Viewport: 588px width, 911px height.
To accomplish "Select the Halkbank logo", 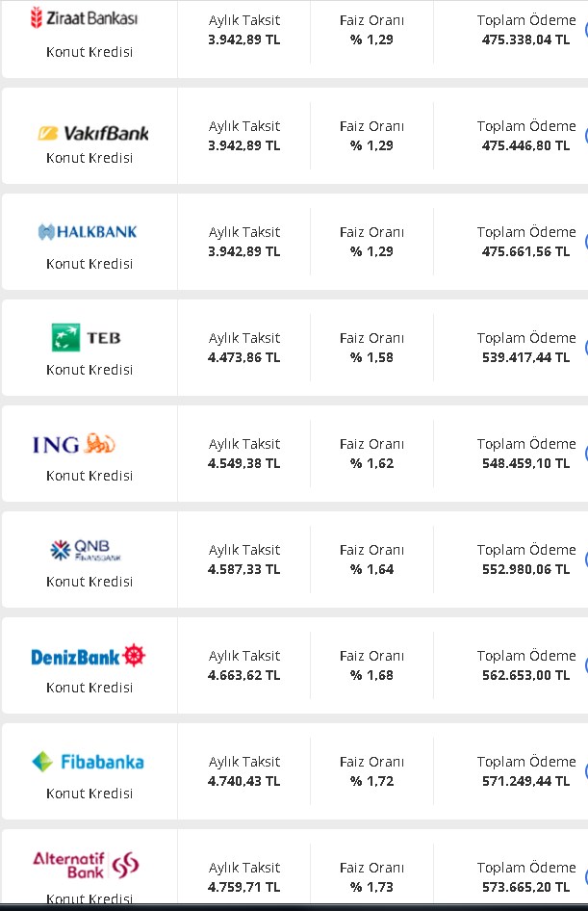I will [x=88, y=232].
